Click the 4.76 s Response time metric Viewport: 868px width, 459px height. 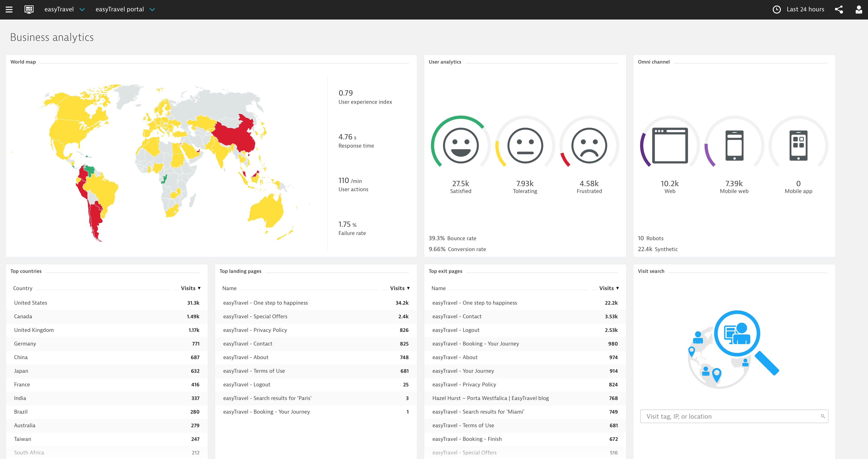tap(356, 141)
